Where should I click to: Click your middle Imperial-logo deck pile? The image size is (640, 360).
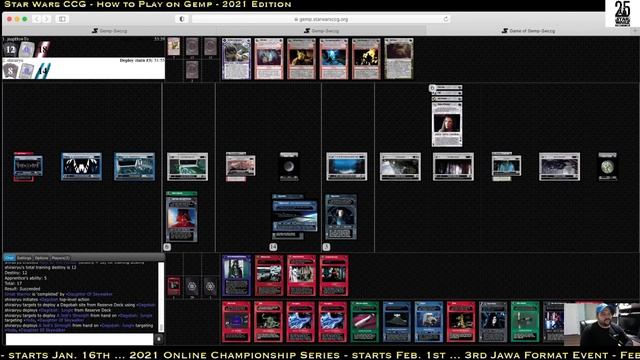click(x=192, y=286)
